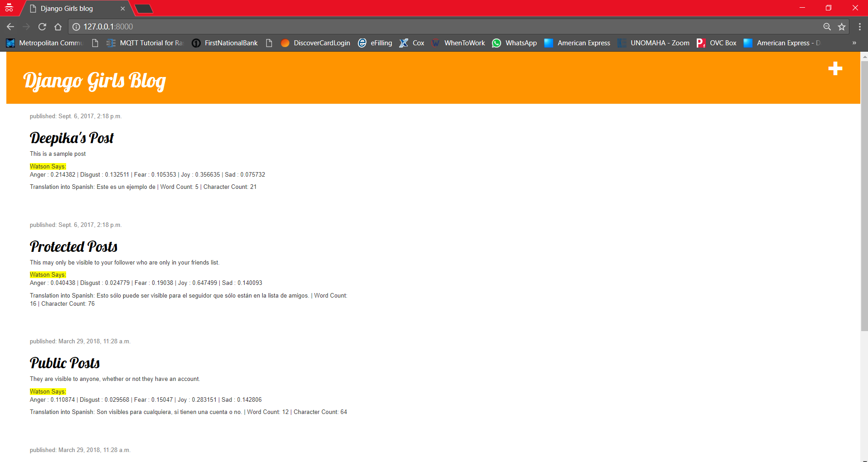The height and width of the screenshot is (462, 868).
Task: Open OVC Box bookmark
Action: coord(716,43)
